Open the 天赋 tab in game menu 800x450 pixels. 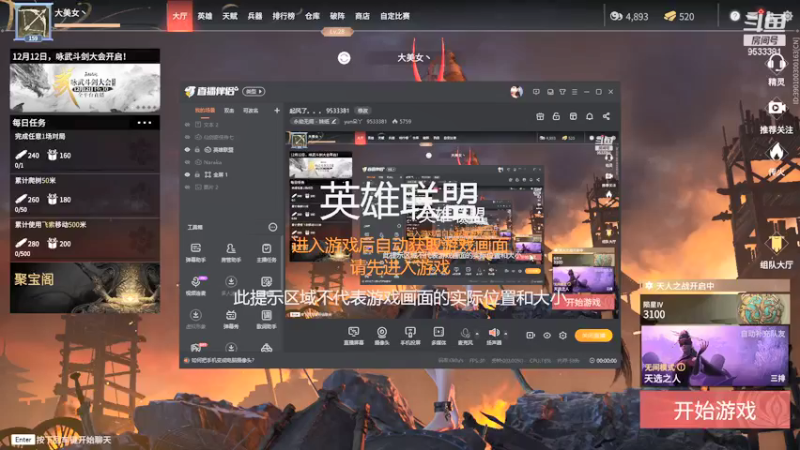coord(230,16)
